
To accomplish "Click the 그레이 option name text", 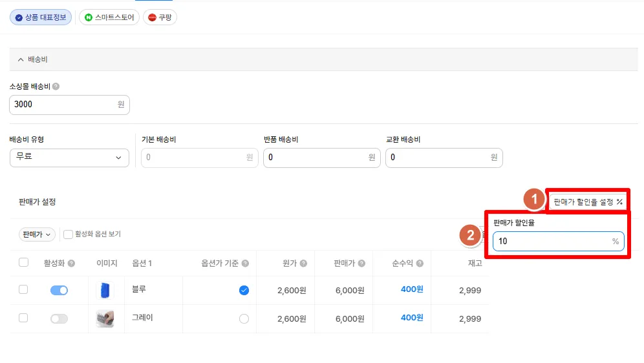I will (142, 318).
